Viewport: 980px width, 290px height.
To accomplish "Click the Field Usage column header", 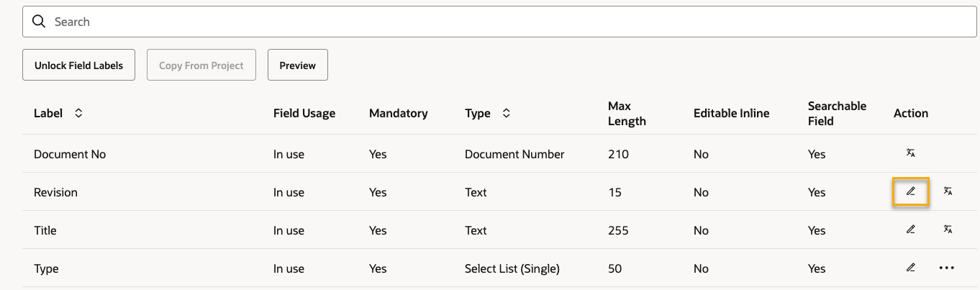I will (304, 113).
